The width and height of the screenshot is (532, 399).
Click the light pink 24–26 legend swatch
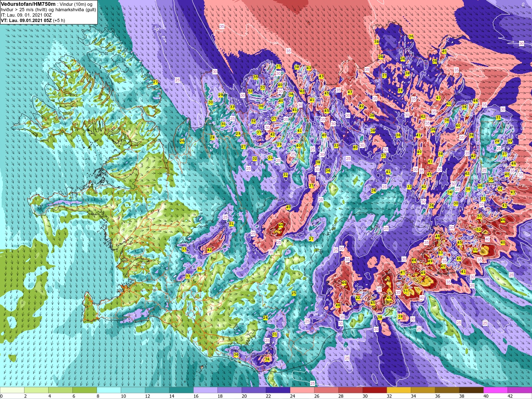point(302,390)
